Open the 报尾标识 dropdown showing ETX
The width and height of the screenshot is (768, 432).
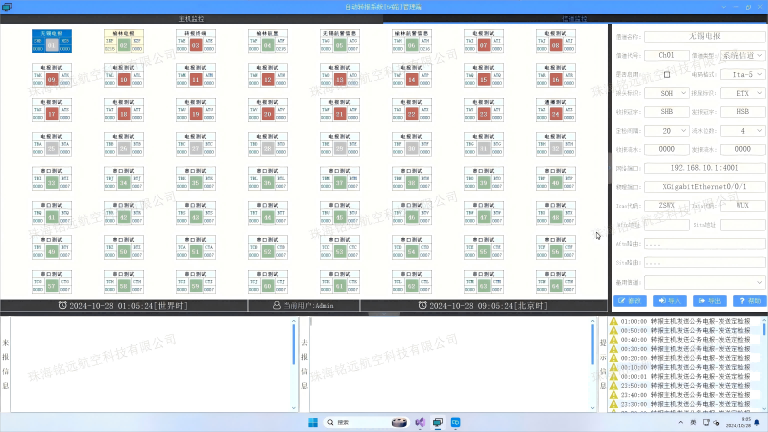(742, 93)
